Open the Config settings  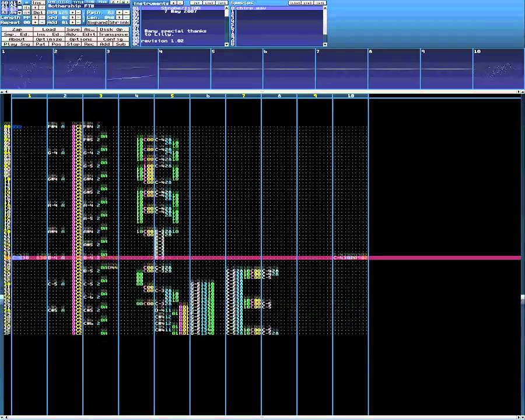pos(113,39)
